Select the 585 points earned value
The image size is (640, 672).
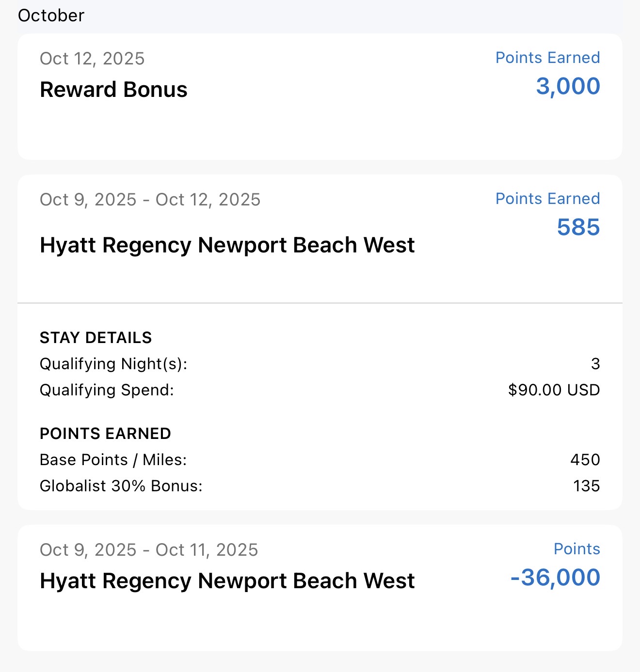[578, 227]
